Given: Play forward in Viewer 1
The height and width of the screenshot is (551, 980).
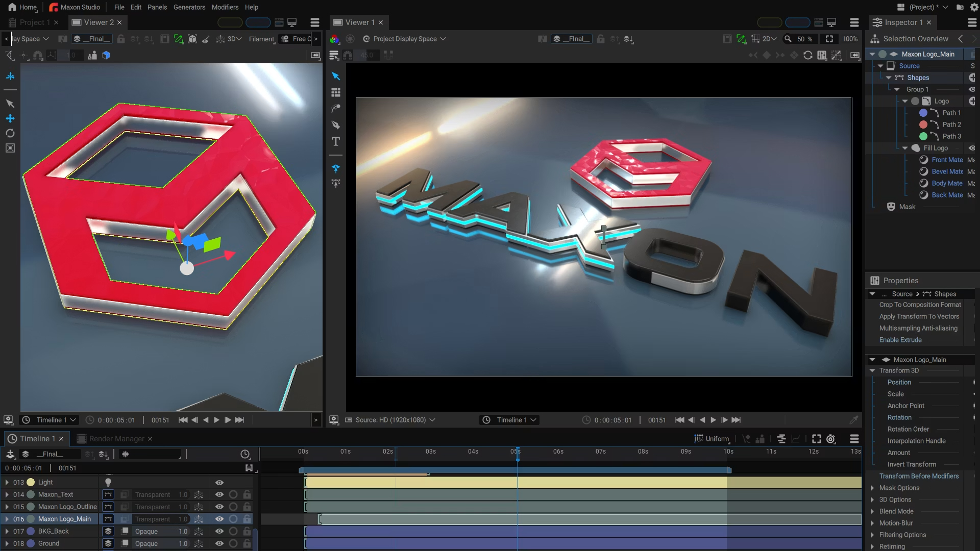Looking at the screenshot, I should [x=713, y=420].
